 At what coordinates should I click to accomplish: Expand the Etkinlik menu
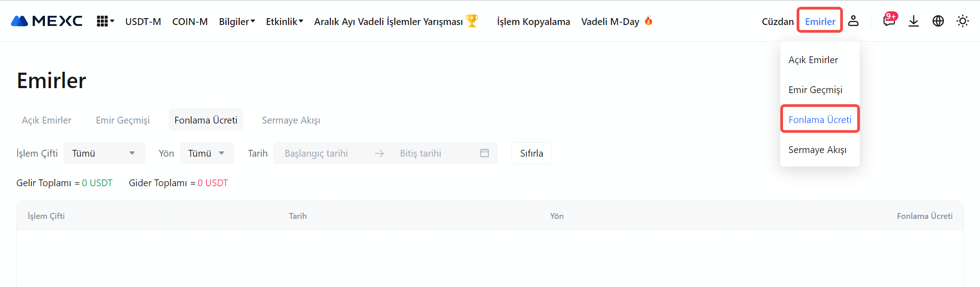click(284, 21)
